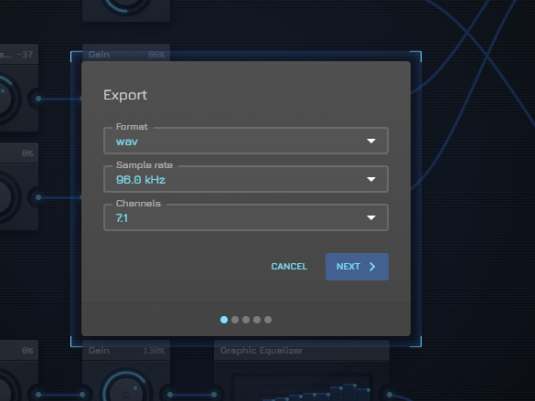
Task: Jump to the fifth step dot
Action: coord(268,319)
